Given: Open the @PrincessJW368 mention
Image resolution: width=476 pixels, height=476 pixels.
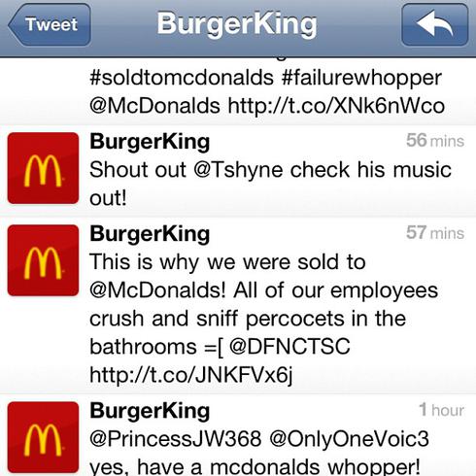Looking at the screenshot, I should point(176,439).
